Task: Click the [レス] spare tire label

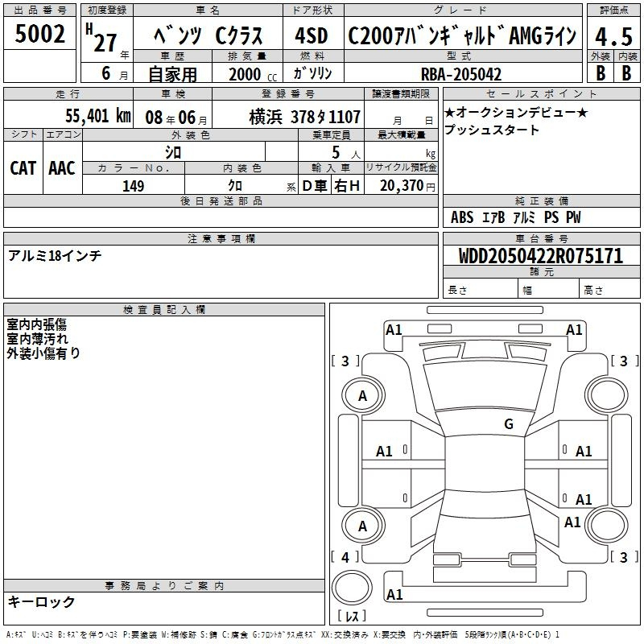Action: point(352,616)
